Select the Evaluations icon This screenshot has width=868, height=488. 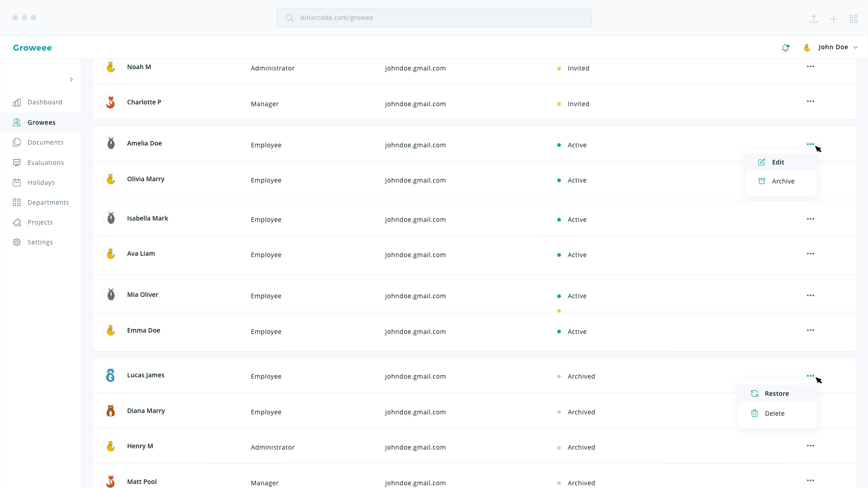(x=17, y=162)
